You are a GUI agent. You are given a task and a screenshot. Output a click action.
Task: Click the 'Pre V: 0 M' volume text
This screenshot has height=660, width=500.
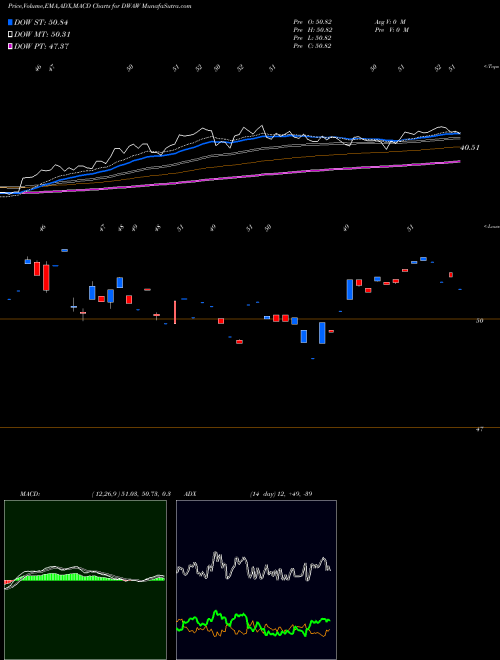[x=391, y=30]
